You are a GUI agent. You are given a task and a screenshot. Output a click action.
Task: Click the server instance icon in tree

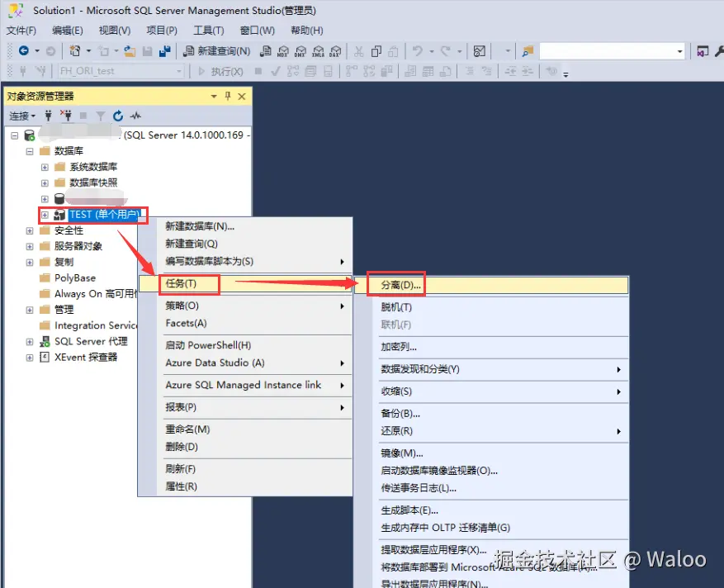tap(30, 135)
